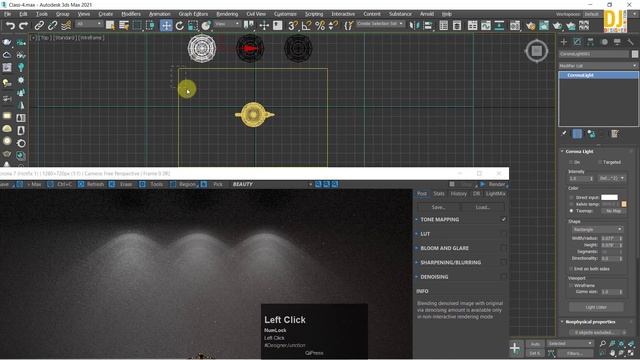Toggle the DENOISING checkbox
This screenshot has width=640, height=360.
(x=504, y=277)
